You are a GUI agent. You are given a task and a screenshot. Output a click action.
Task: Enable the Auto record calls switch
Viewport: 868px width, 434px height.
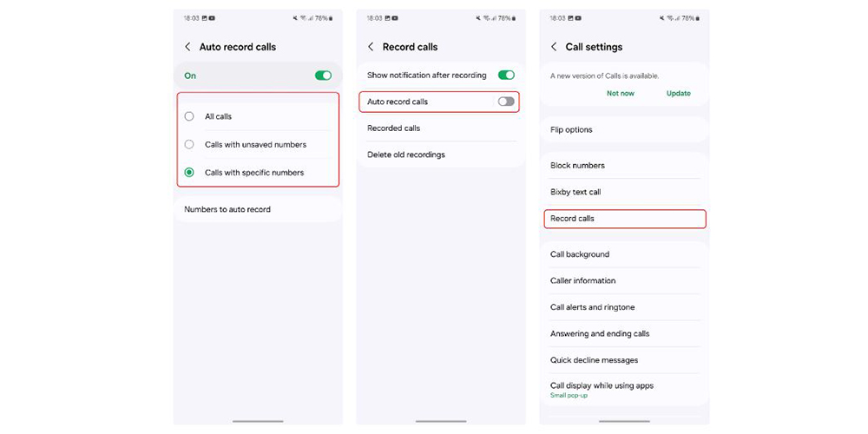[x=506, y=102]
